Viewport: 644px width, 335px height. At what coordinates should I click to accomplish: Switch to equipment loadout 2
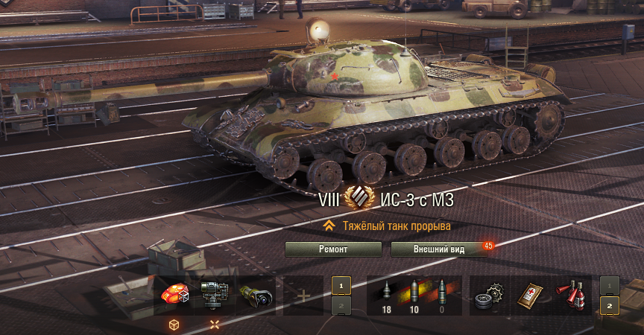[x=341, y=306]
